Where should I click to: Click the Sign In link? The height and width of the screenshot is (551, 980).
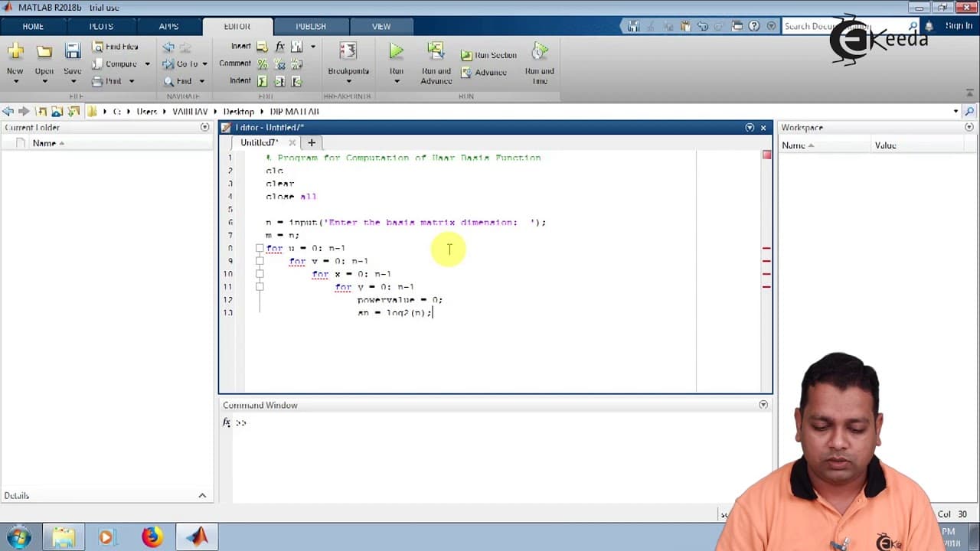coord(959,26)
